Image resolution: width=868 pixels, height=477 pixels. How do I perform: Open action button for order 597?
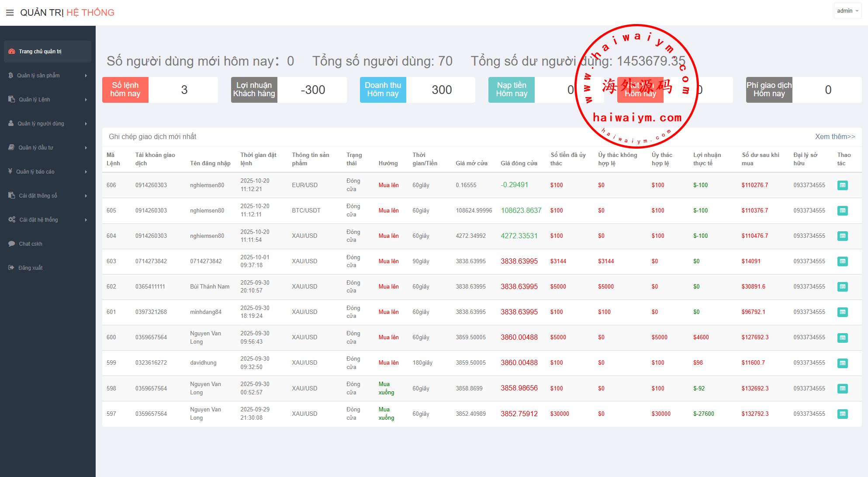pyautogui.click(x=842, y=414)
